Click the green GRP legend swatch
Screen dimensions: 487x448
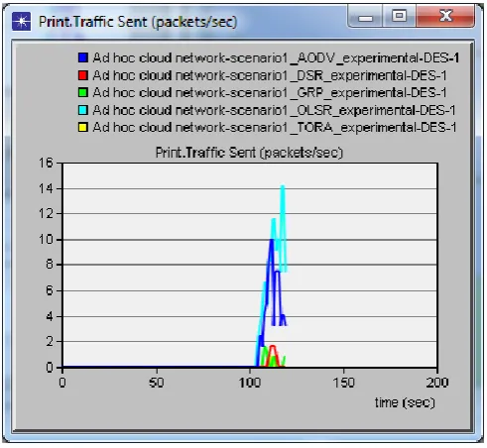[x=83, y=92]
